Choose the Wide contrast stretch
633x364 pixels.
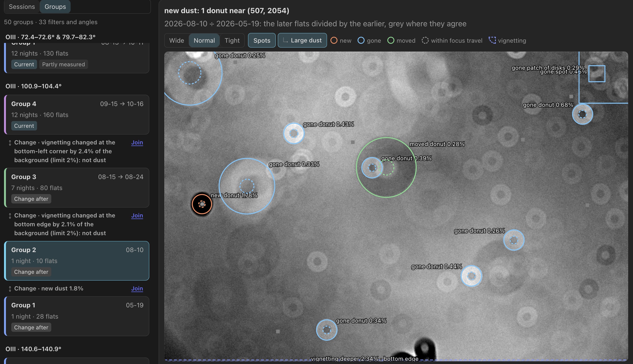pyautogui.click(x=177, y=41)
